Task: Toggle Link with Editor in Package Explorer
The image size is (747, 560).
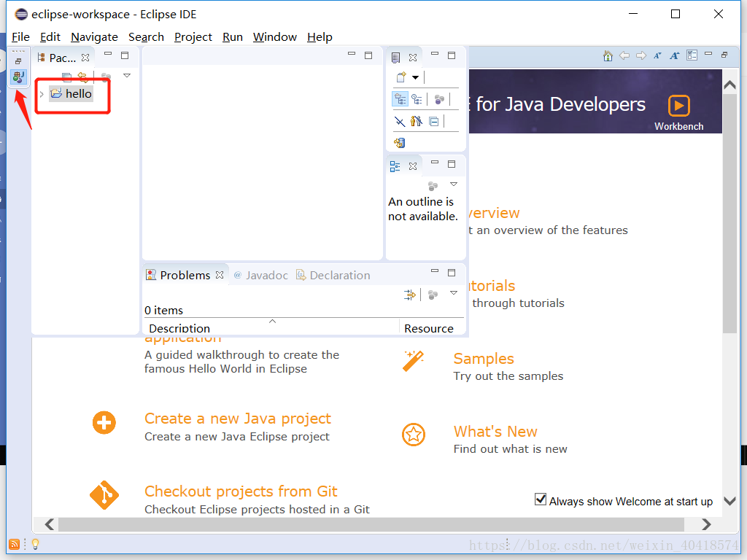Action: click(83, 76)
